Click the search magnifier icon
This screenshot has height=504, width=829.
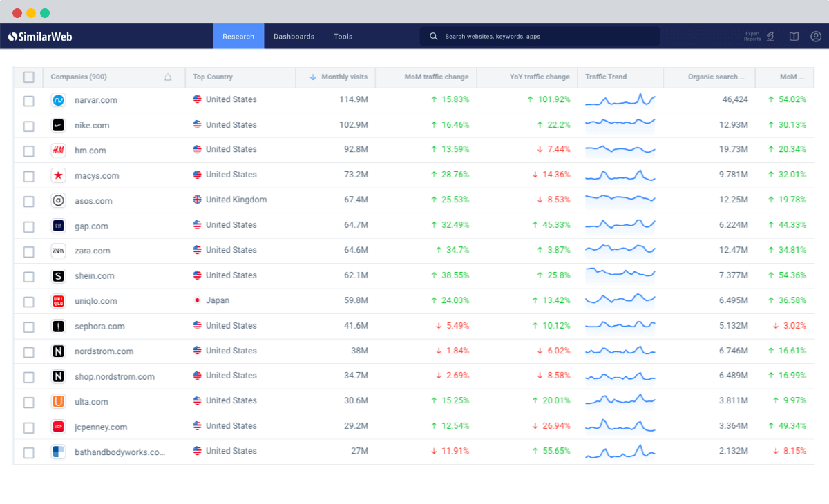point(434,37)
